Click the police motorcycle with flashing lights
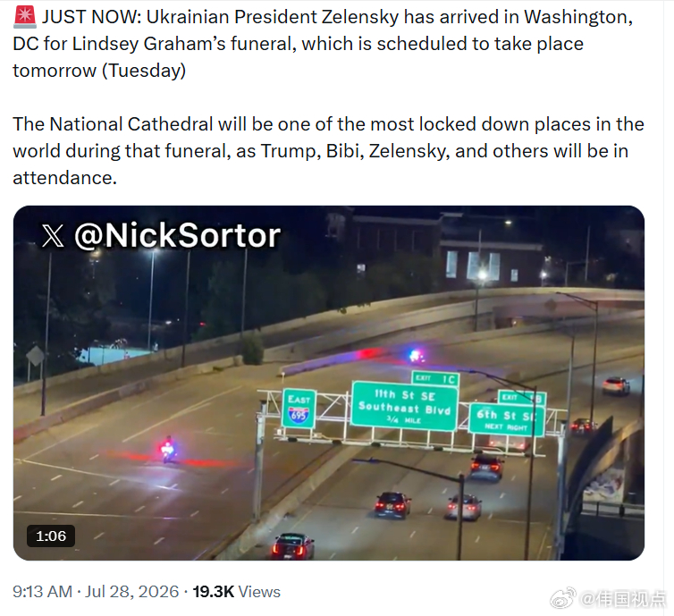This screenshot has height=616, width=674. [168, 450]
